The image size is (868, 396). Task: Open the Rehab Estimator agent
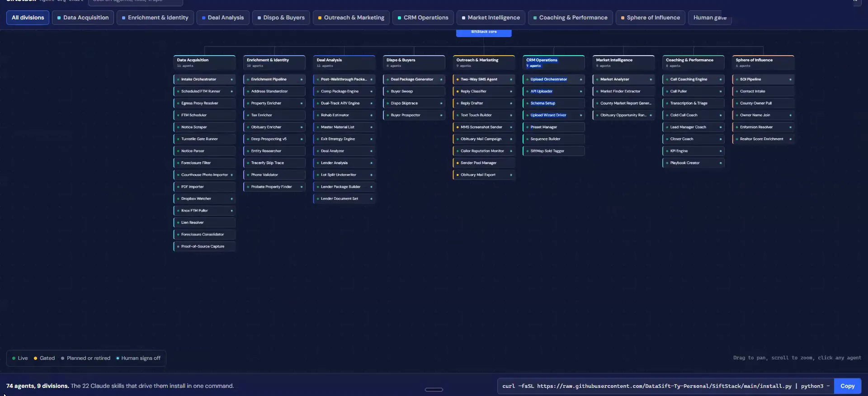point(344,115)
